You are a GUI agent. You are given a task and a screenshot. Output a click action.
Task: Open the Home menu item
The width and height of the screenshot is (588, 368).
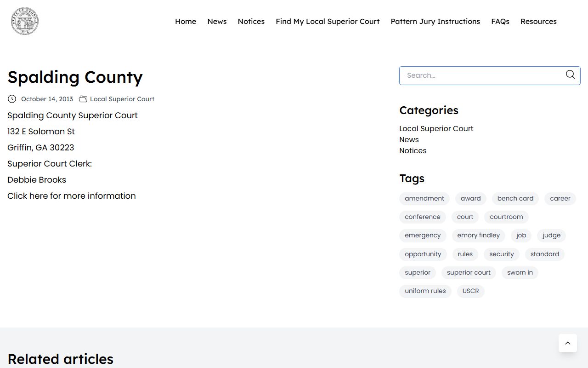point(186,21)
